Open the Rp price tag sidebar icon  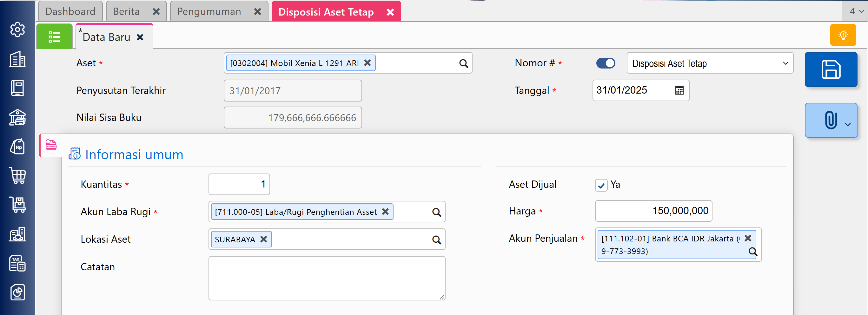[17, 147]
